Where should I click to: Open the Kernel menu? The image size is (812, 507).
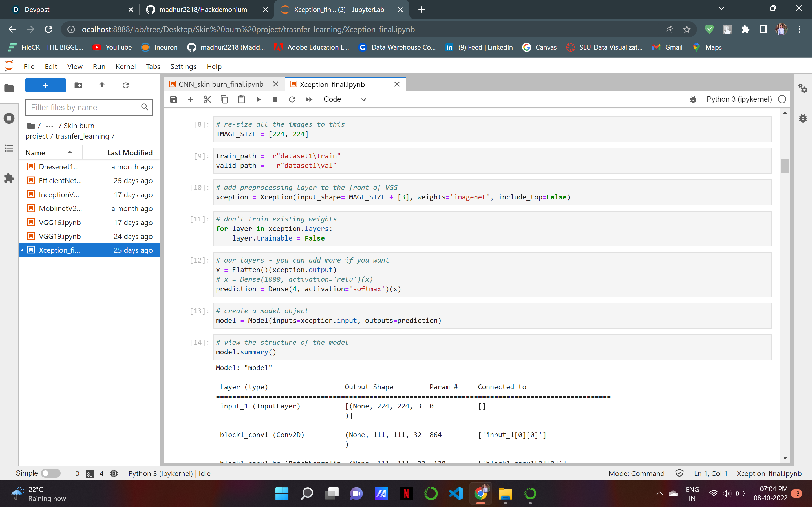[x=125, y=66]
